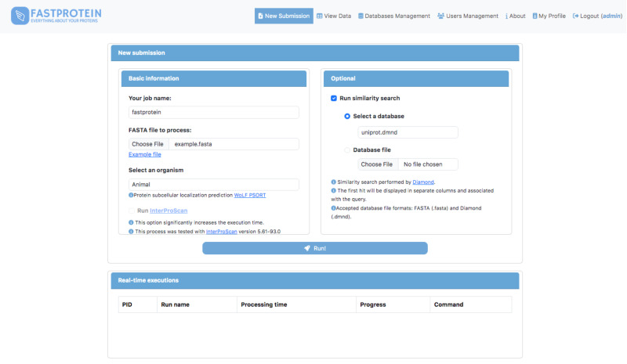Click the Processing time column header
The width and height of the screenshot is (627, 364).
click(x=296, y=305)
